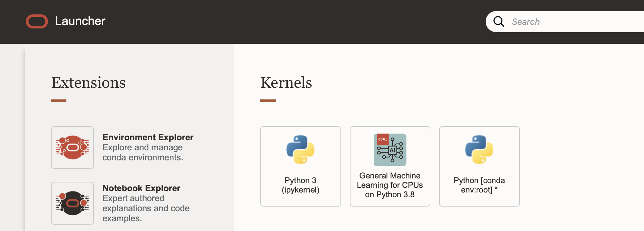Click the Python logo on the ipykernel tile
The height and width of the screenshot is (231, 644).
(301, 150)
